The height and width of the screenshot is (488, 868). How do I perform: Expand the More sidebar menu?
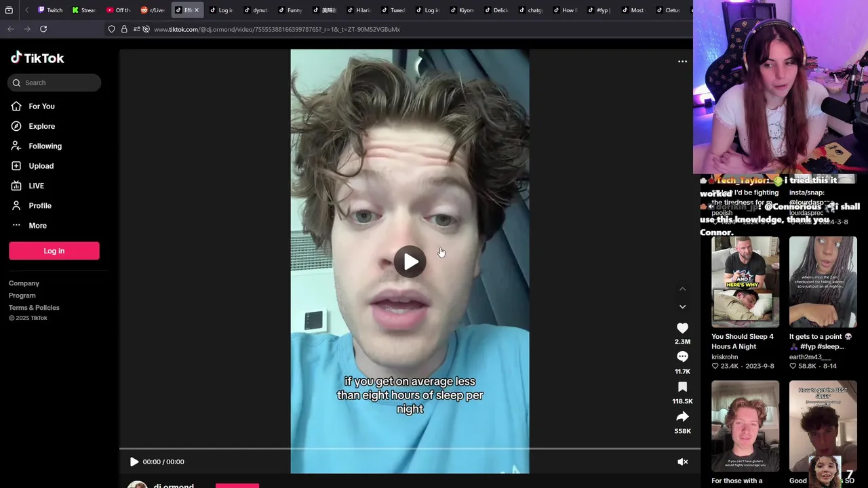click(37, 226)
